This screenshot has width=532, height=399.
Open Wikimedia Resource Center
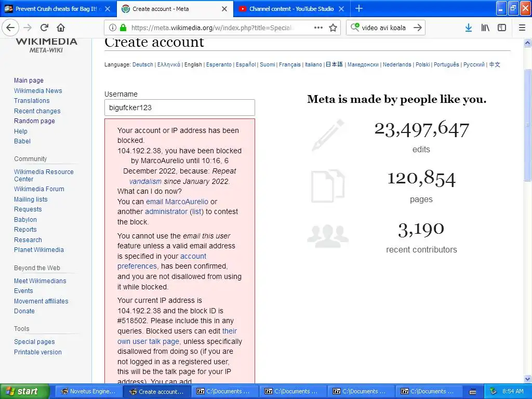(x=44, y=176)
